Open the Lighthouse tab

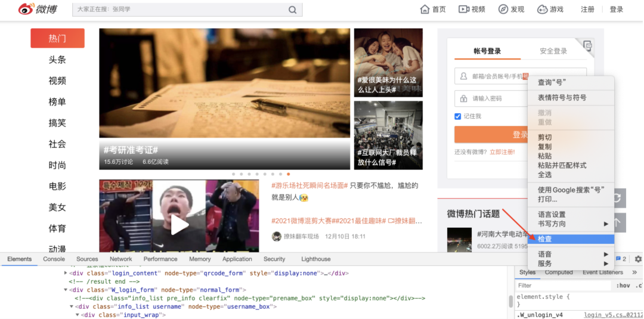[316, 259]
